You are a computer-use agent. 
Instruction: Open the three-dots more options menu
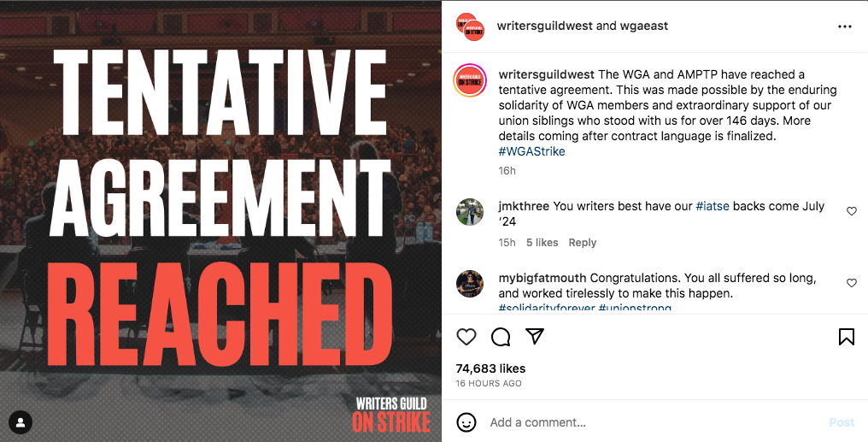[x=845, y=27]
